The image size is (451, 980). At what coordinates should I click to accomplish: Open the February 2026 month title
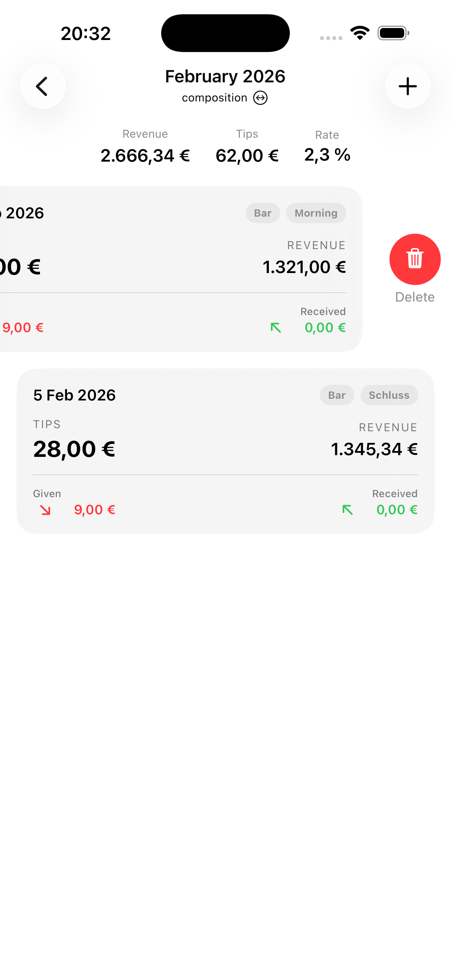pos(225,77)
